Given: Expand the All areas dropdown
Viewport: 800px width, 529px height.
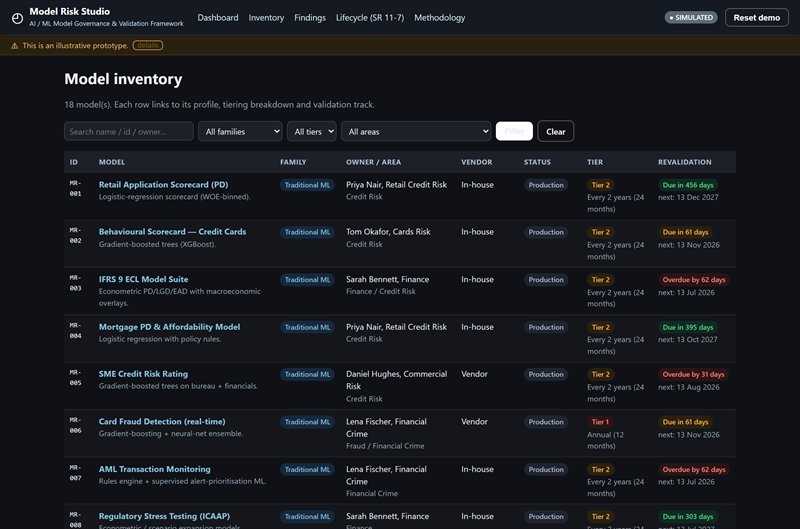Looking at the screenshot, I should click(416, 132).
